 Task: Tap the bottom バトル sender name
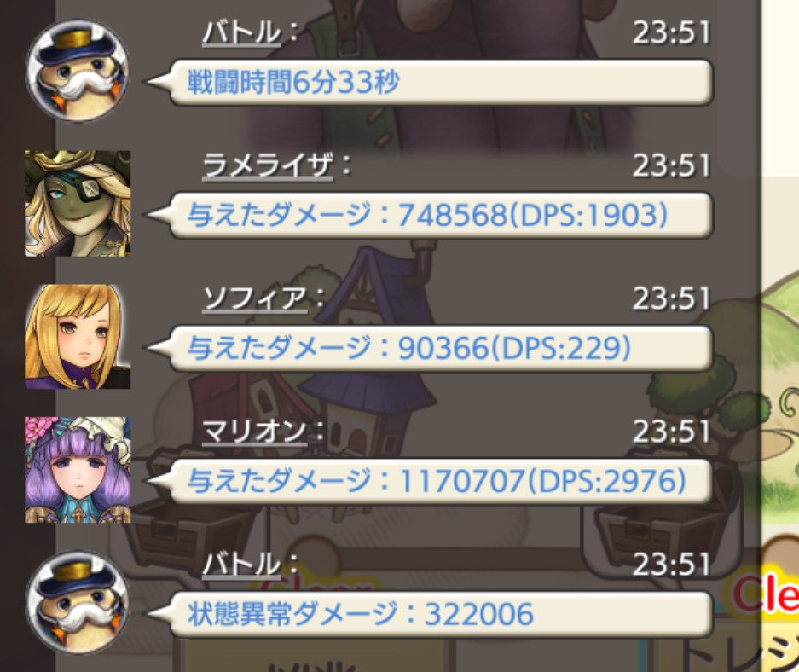point(241,565)
